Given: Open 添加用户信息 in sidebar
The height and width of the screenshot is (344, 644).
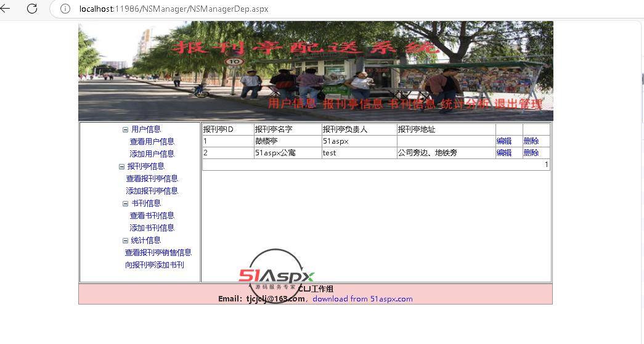Looking at the screenshot, I should click(x=152, y=154).
